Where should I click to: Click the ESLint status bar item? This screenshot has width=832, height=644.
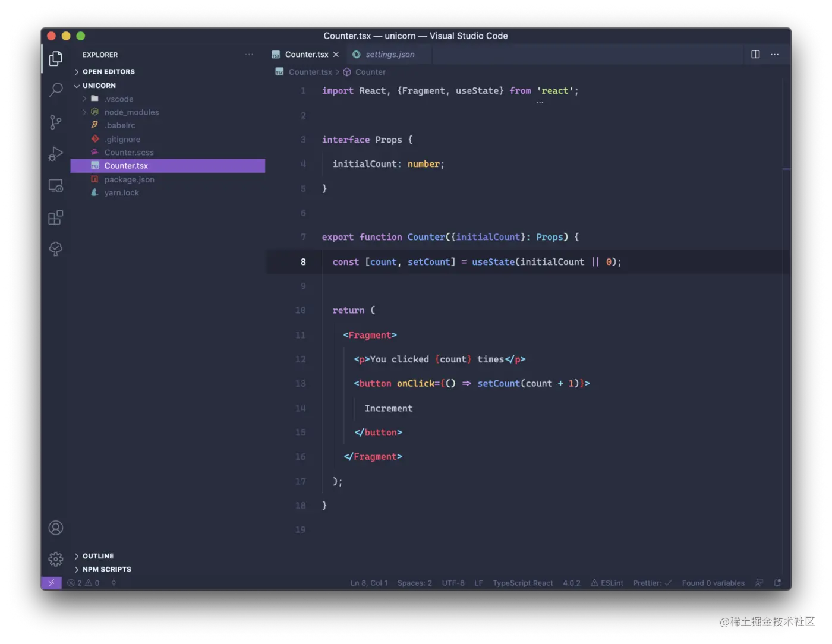(607, 583)
